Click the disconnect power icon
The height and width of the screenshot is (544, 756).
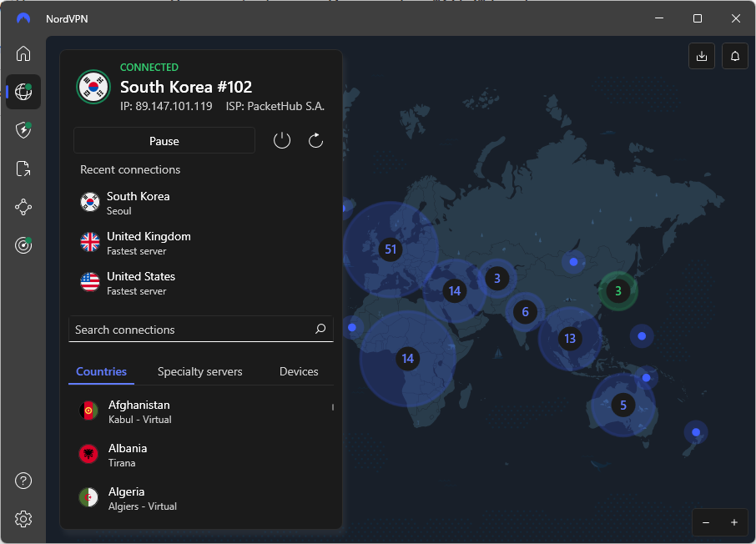point(281,141)
